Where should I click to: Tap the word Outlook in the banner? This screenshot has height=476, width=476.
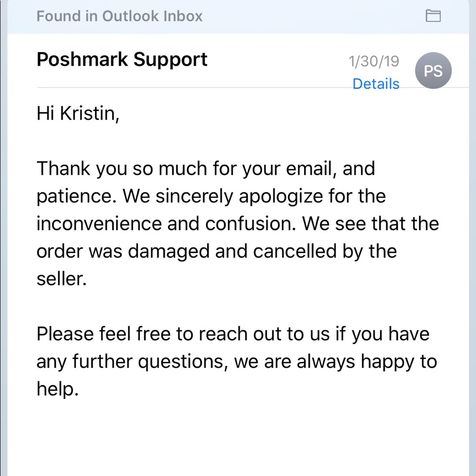tap(130, 16)
